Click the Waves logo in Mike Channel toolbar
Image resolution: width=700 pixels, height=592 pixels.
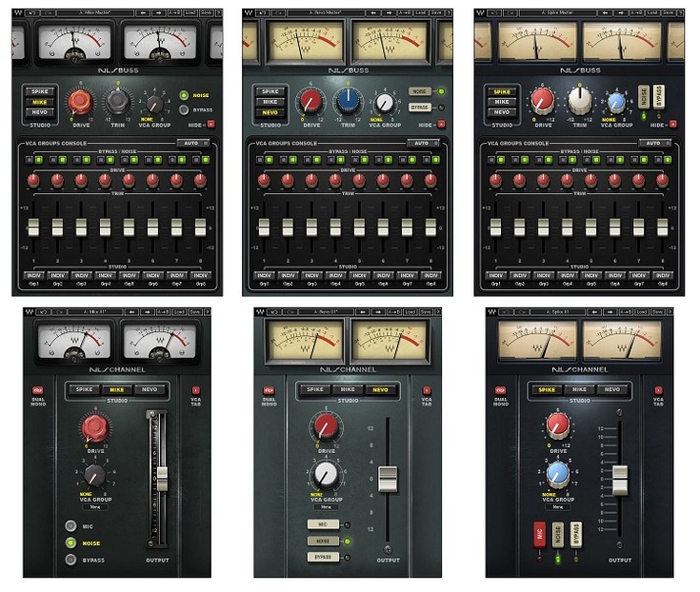(x=29, y=312)
